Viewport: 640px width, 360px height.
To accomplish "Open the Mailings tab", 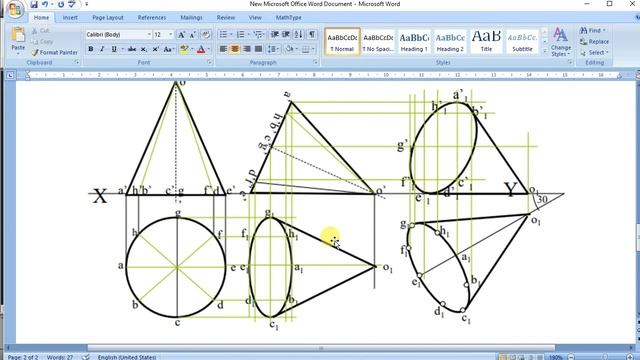I will pyautogui.click(x=191, y=18).
